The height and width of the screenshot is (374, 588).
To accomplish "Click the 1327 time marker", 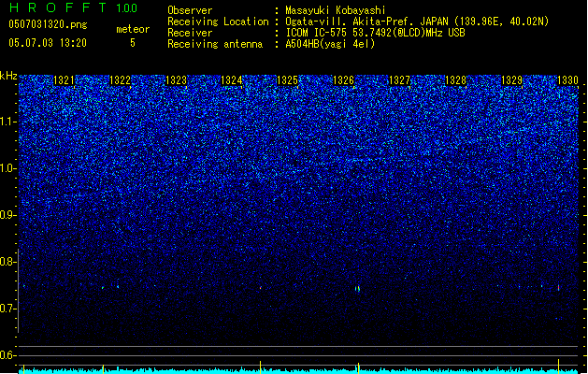I will tap(400, 79).
